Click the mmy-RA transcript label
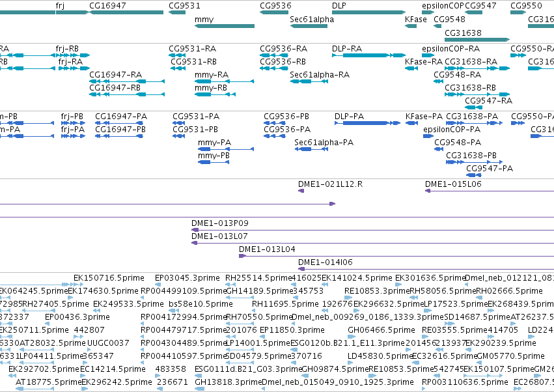Viewport: 554px width, 392px height. 212,75
